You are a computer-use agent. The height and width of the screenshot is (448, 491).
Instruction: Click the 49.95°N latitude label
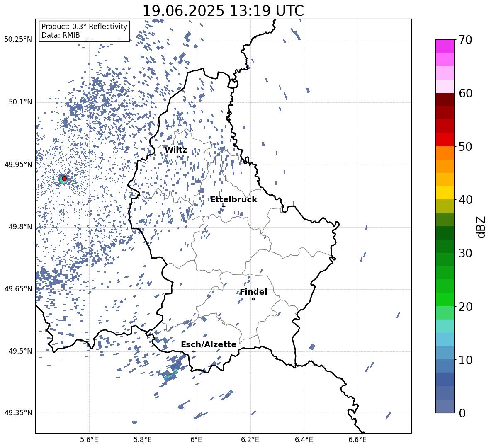tap(18, 164)
